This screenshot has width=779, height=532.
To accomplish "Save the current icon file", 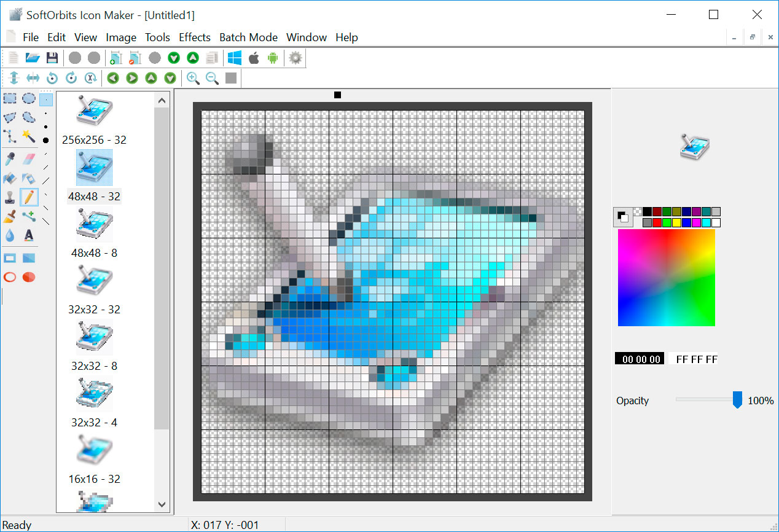I will (52, 57).
